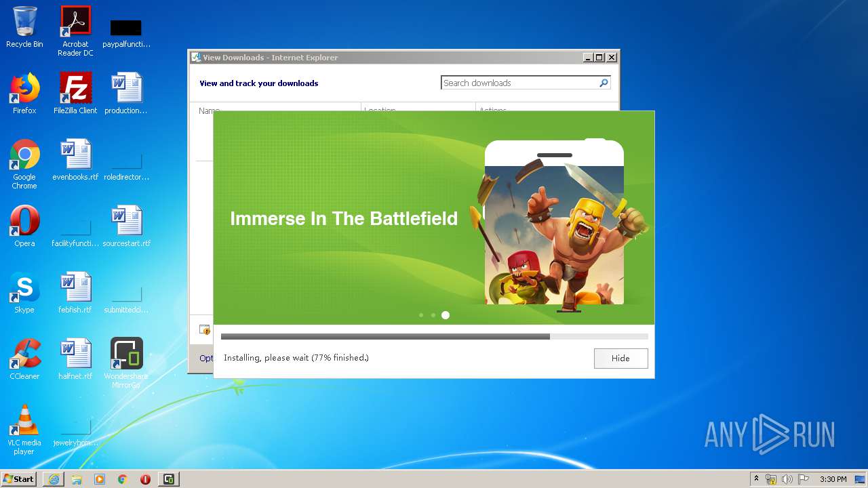Viewport: 868px width, 488px height.
Task: Click the Clash of Clans phone image
Action: [x=560, y=224]
